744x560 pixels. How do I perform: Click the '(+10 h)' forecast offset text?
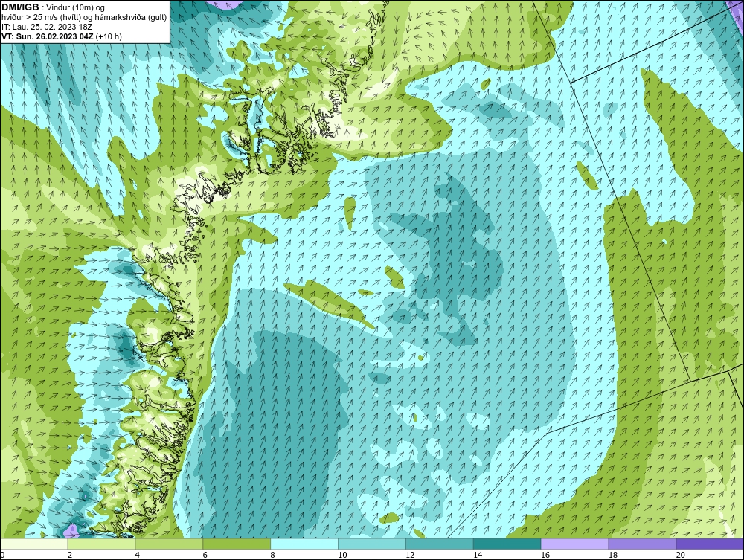[x=109, y=36]
